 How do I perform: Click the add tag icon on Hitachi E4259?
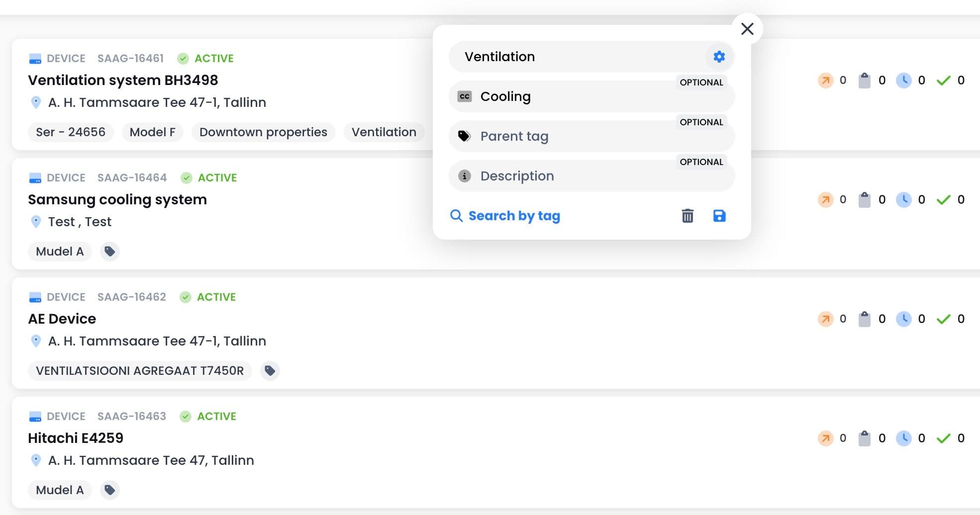[x=110, y=490]
